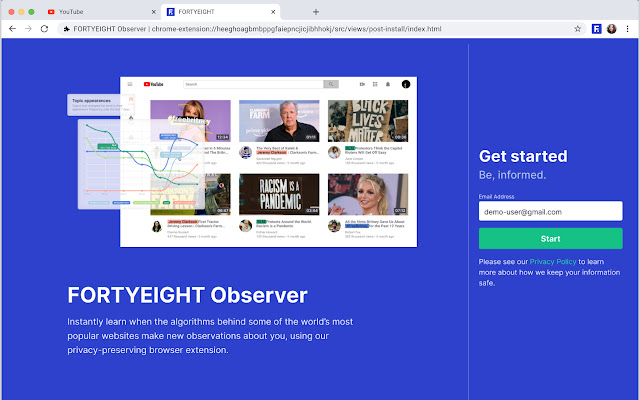The height and width of the screenshot is (400, 640).
Task: Click the 'Be, informed.' tagline
Action: (512, 175)
